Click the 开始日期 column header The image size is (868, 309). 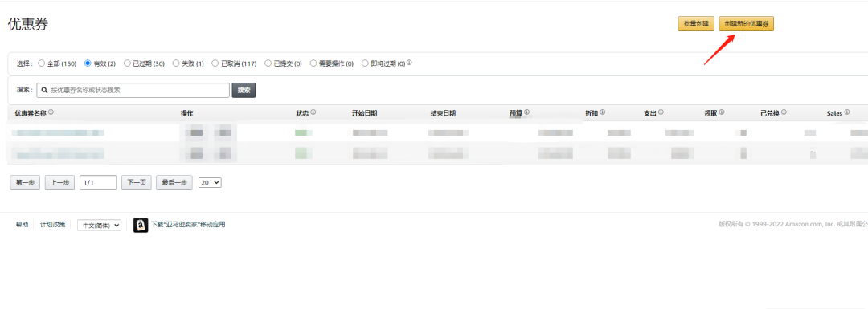pos(364,113)
